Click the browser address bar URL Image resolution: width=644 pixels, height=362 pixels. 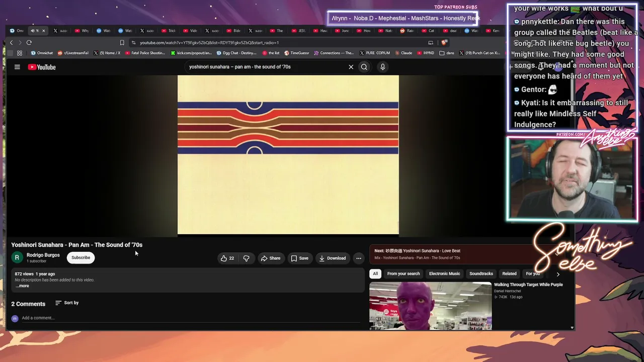click(x=209, y=43)
